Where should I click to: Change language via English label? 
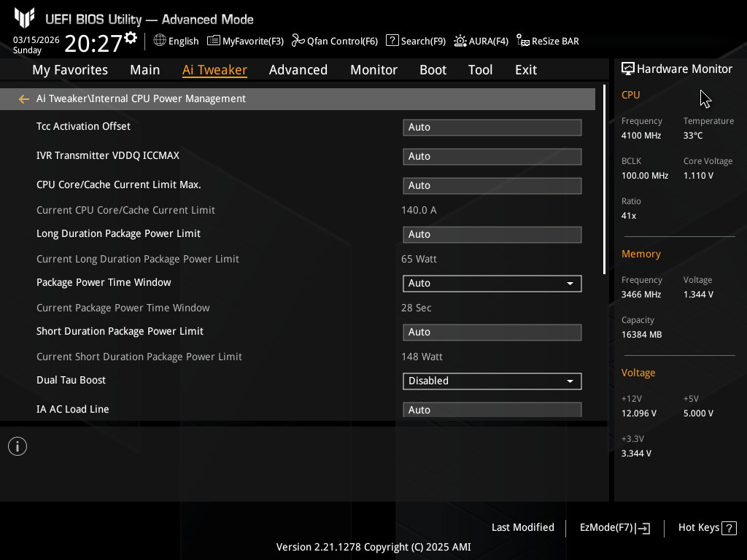pos(183,42)
